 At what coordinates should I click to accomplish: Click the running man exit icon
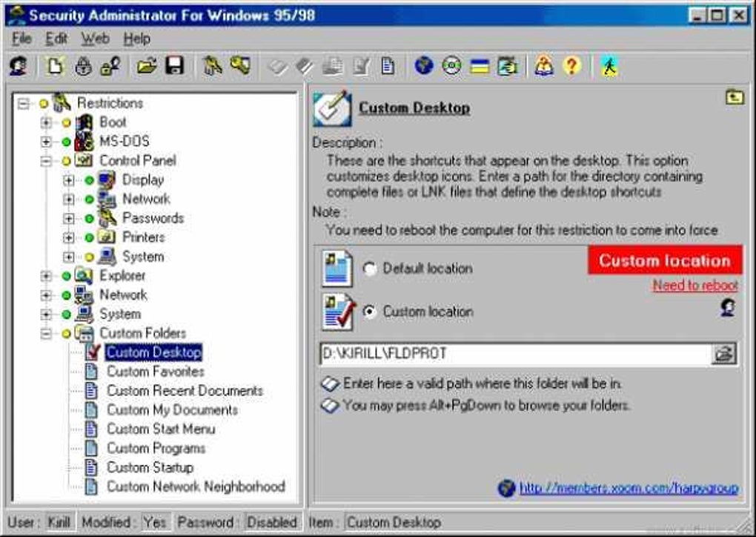click(609, 66)
